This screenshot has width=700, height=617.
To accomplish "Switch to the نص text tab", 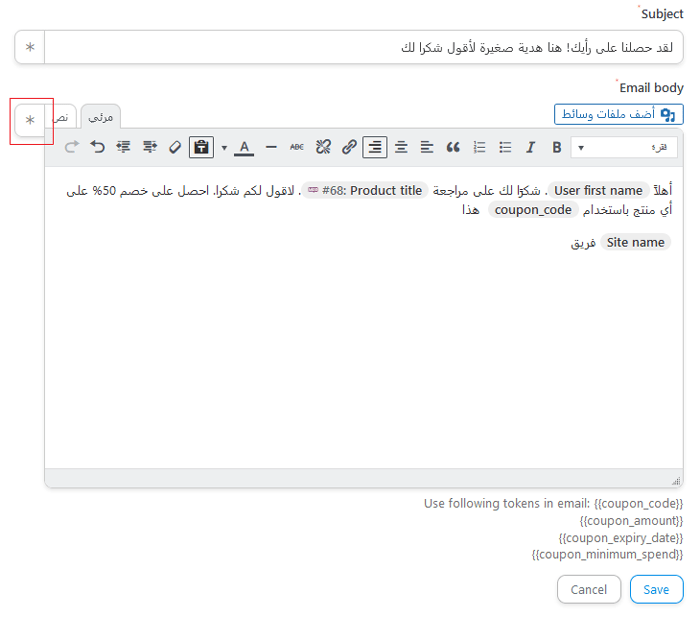I will pyautogui.click(x=63, y=117).
